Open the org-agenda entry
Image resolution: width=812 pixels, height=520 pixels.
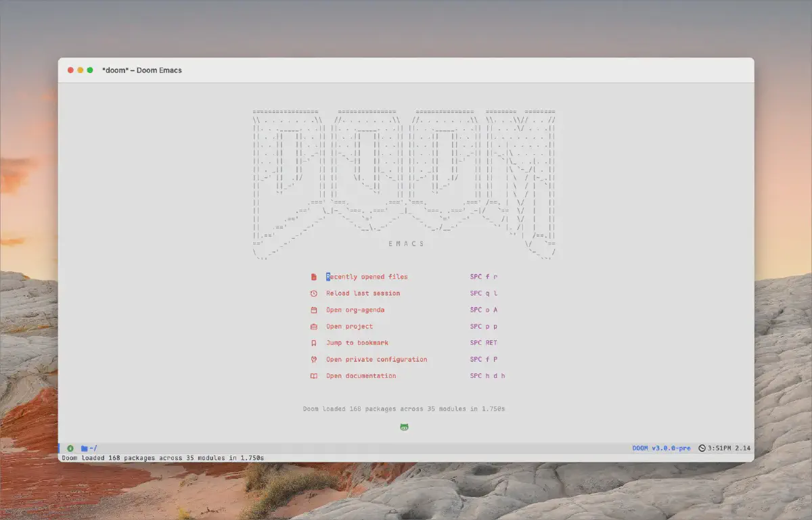(x=355, y=310)
